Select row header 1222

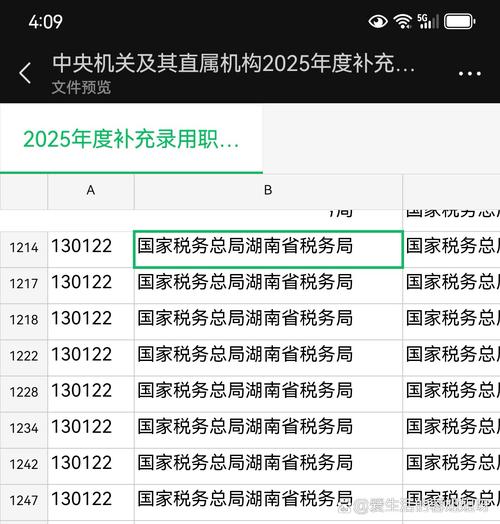pyautogui.click(x=24, y=357)
